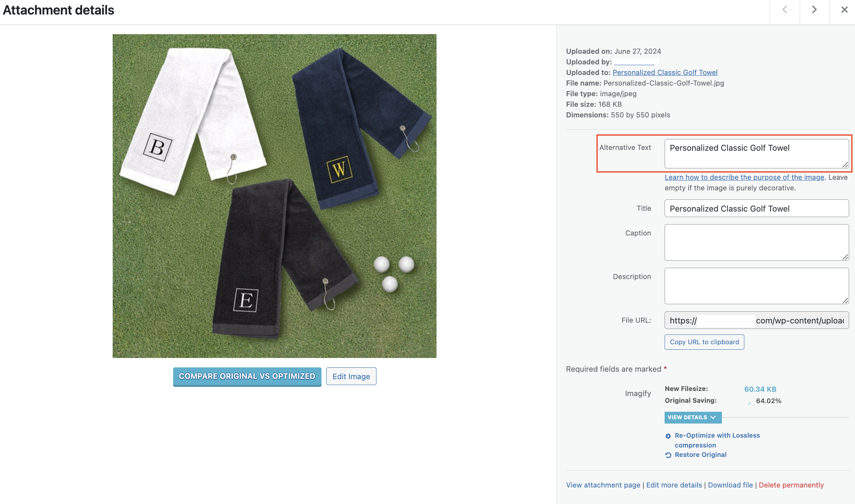Click the Restore Original circular arrow icon
Screen dimensions: 855x504
pos(668,455)
